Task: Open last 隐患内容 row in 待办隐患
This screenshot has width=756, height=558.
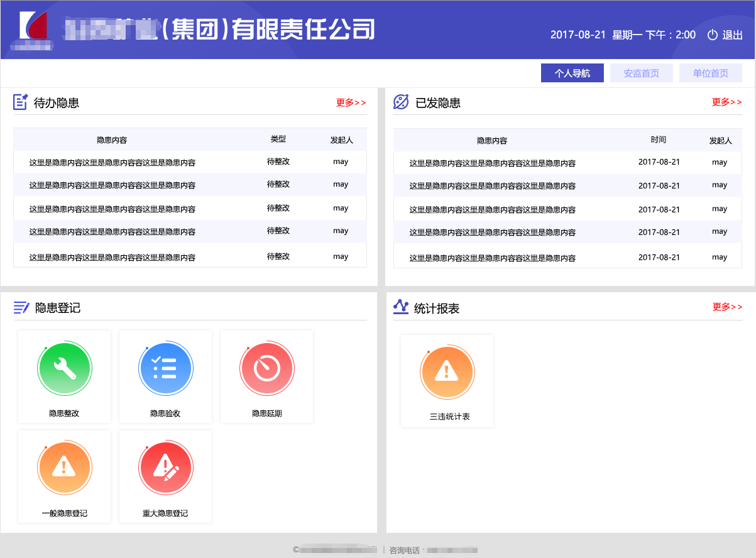Action: tap(112, 258)
